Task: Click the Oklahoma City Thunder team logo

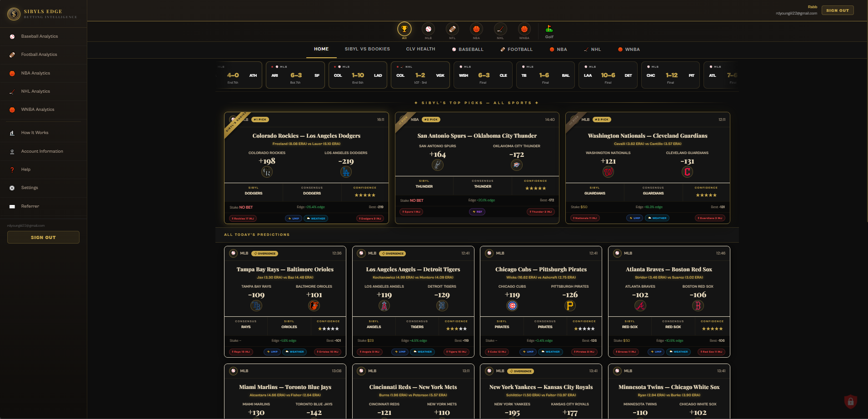Action: [516, 165]
